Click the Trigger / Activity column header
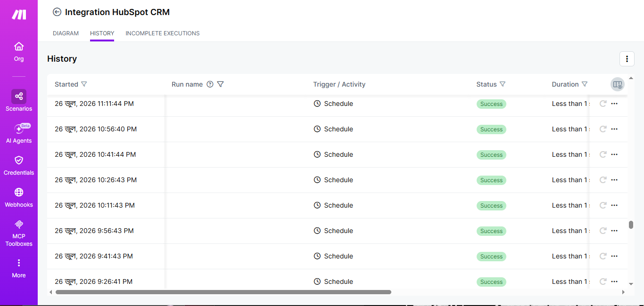Image resolution: width=644 pixels, height=306 pixels. click(x=339, y=84)
